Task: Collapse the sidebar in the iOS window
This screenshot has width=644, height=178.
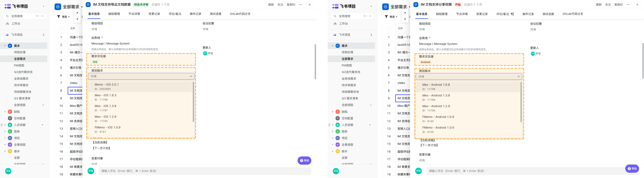Action: point(43,6)
